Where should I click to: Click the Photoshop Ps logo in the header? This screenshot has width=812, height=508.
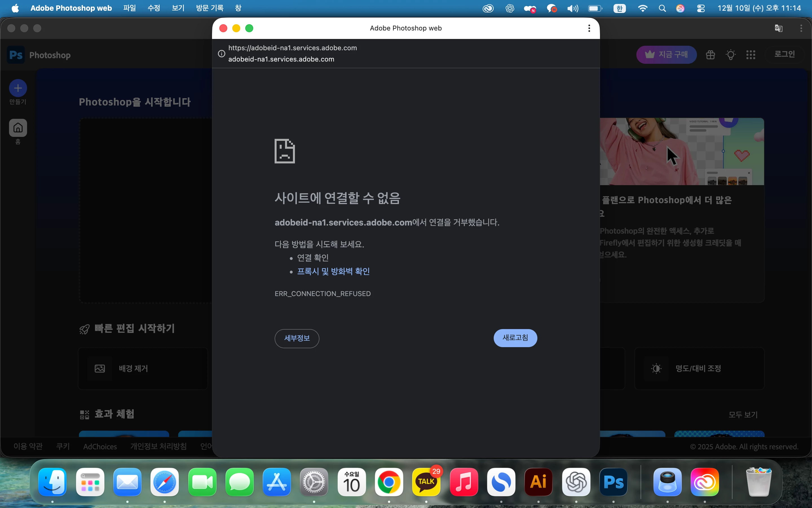coord(16,55)
